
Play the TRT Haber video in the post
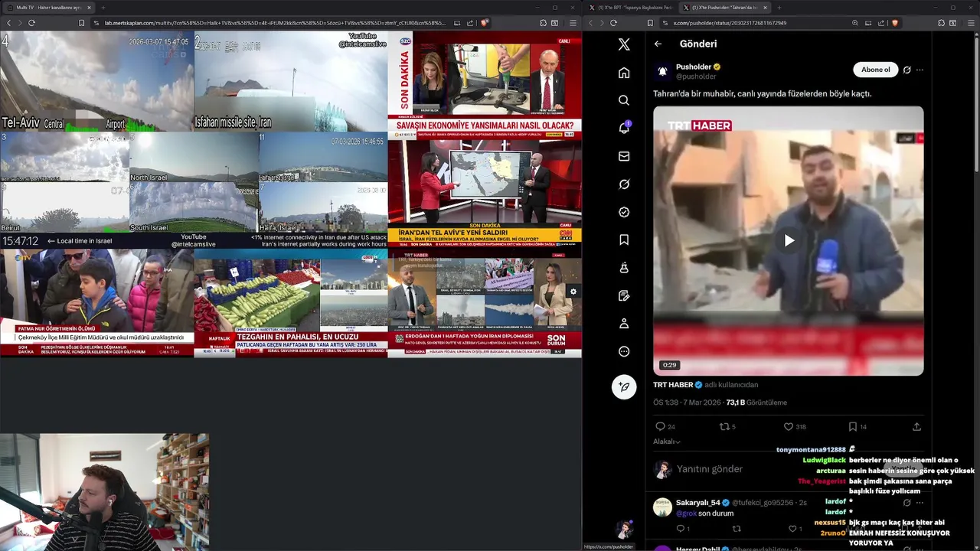click(x=789, y=240)
